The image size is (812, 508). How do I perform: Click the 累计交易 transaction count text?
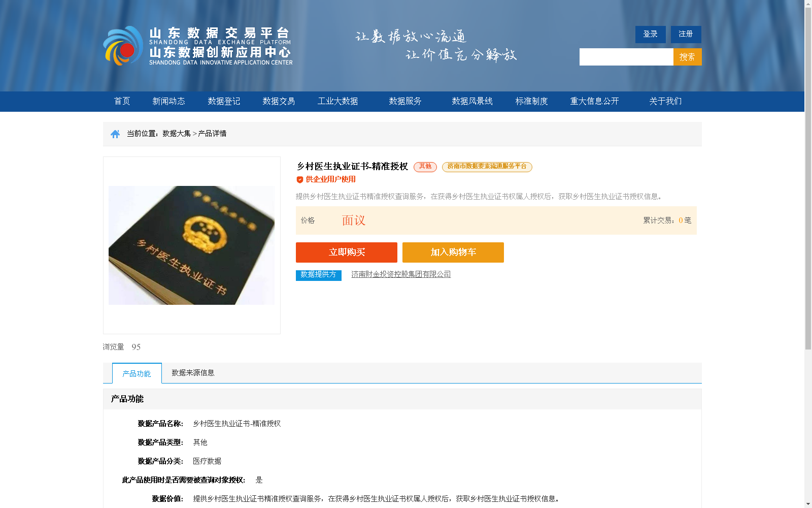click(667, 220)
